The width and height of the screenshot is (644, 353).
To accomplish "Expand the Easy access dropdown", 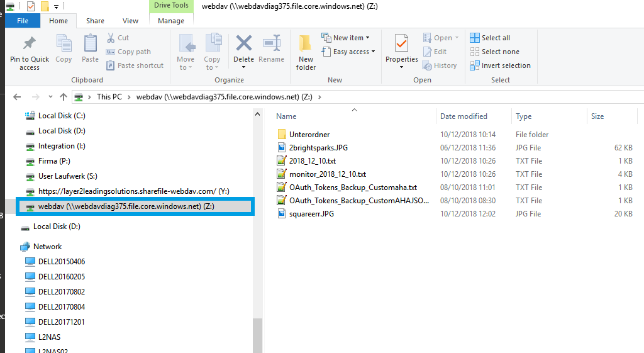I will (348, 52).
